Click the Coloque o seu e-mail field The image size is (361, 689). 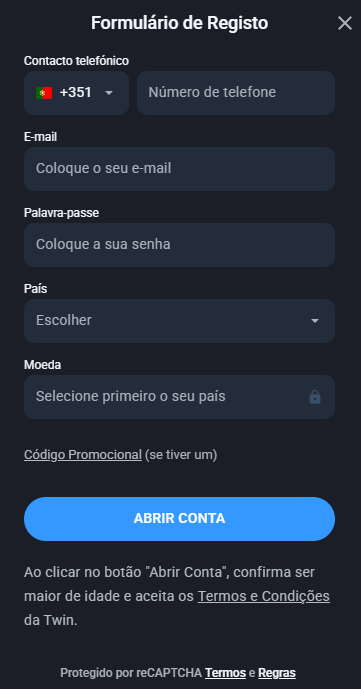pyautogui.click(x=179, y=169)
